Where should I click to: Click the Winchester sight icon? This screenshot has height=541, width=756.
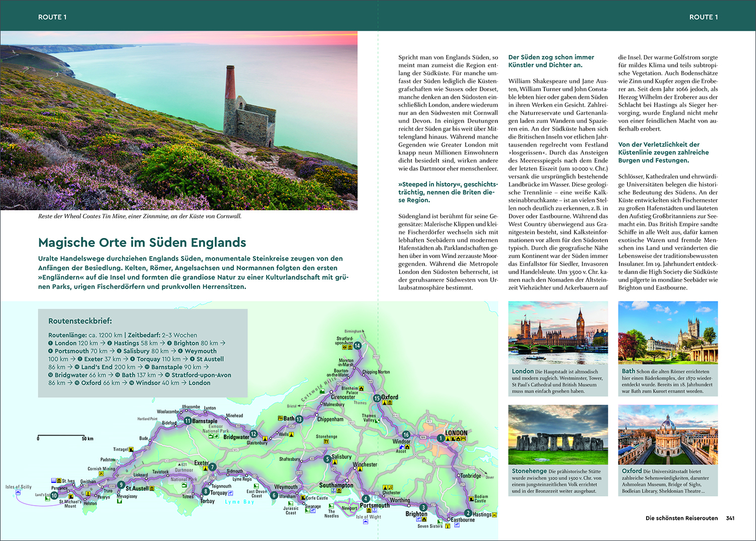360,469
